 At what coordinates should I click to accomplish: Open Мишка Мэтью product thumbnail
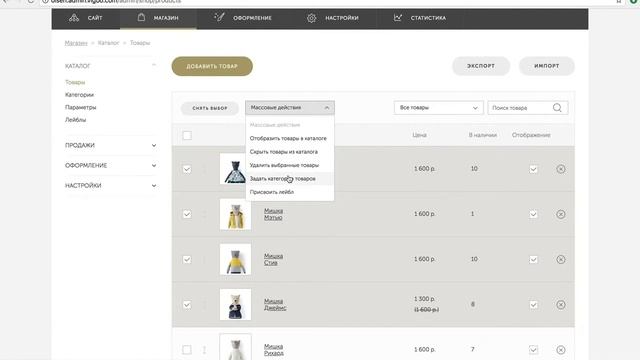(236, 214)
